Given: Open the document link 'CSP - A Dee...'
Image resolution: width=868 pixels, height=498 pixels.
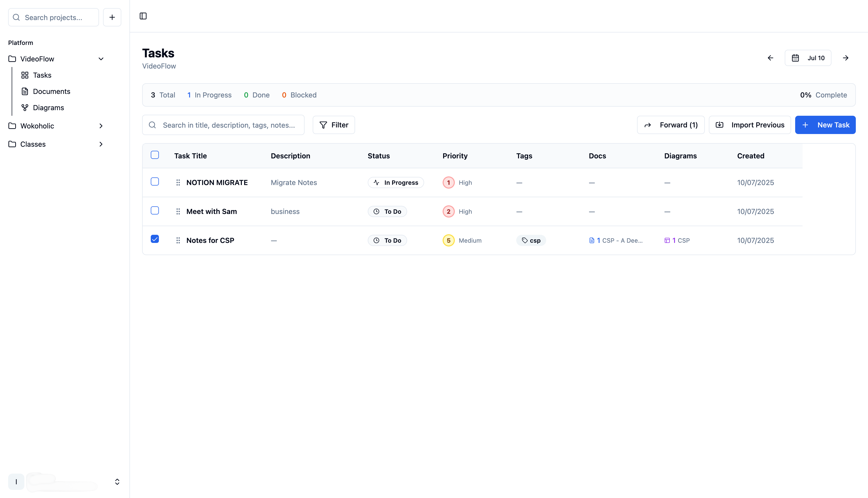Looking at the screenshot, I should click(616, 240).
